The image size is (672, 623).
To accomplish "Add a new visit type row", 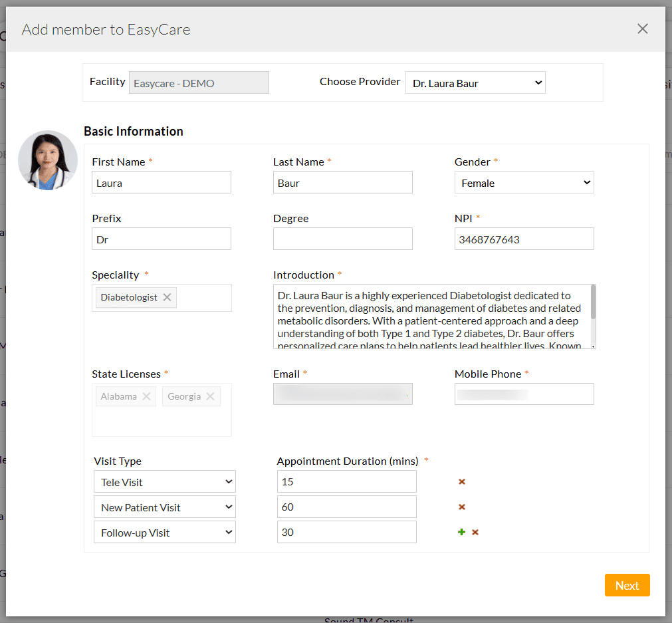I will point(461,532).
